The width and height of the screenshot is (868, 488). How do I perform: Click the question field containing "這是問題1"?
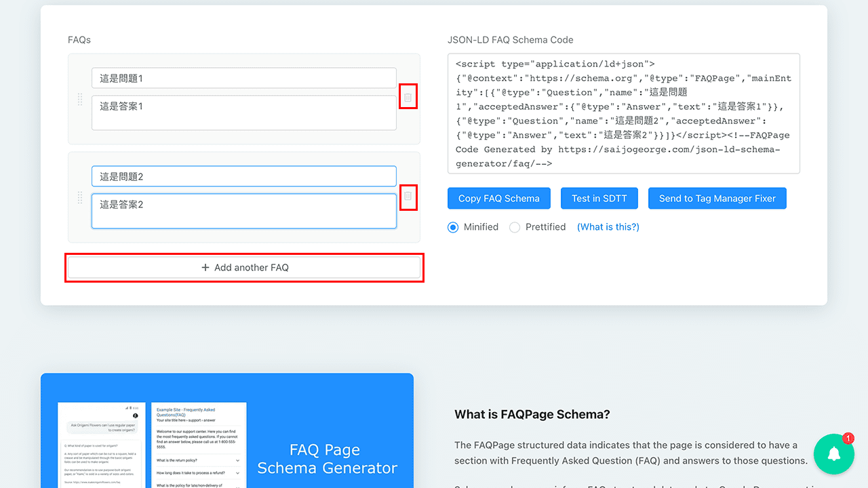(243, 77)
